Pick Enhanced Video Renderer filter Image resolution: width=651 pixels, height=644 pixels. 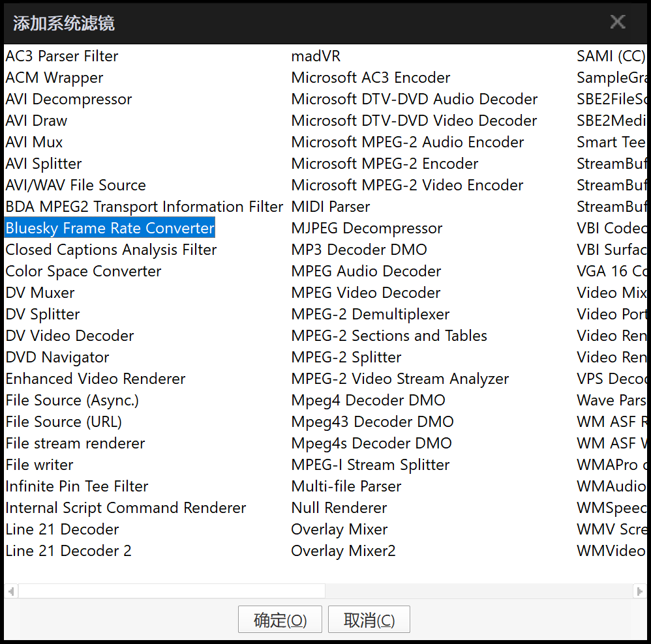95,379
